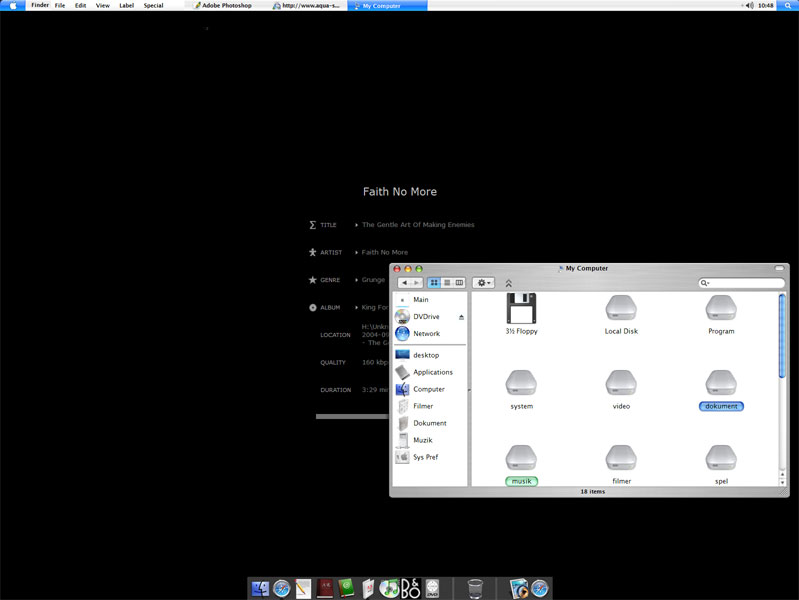
Task: Switch to the aqua-s web page tab
Action: 306,6
